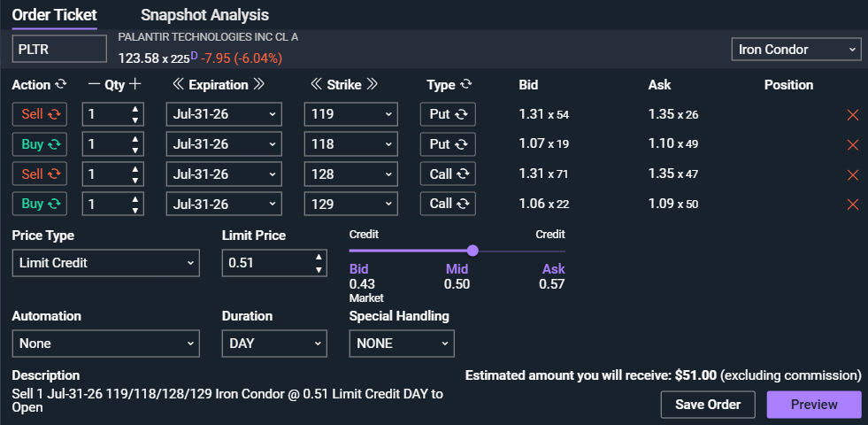This screenshot has width=868, height=425.
Task: Open the 118 strike dropdown
Action: (x=351, y=144)
